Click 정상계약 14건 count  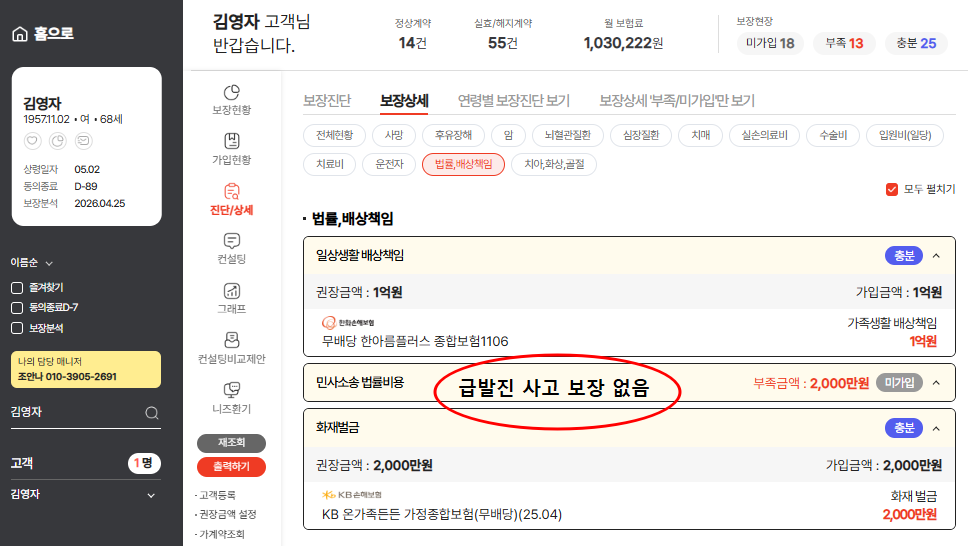[x=412, y=43]
